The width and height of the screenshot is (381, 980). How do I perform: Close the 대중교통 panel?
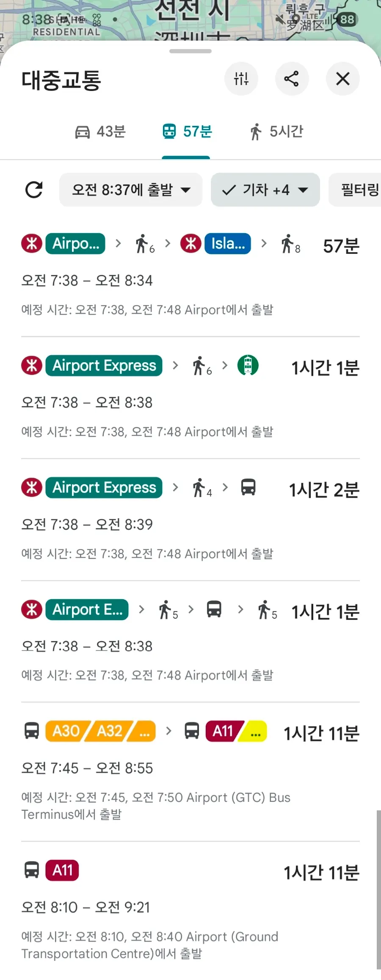click(342, 79)
